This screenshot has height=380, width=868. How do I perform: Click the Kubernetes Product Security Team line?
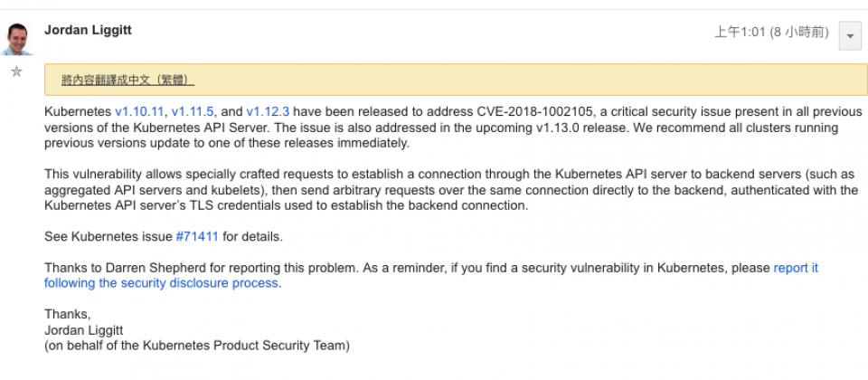click(x=197, y=346)
